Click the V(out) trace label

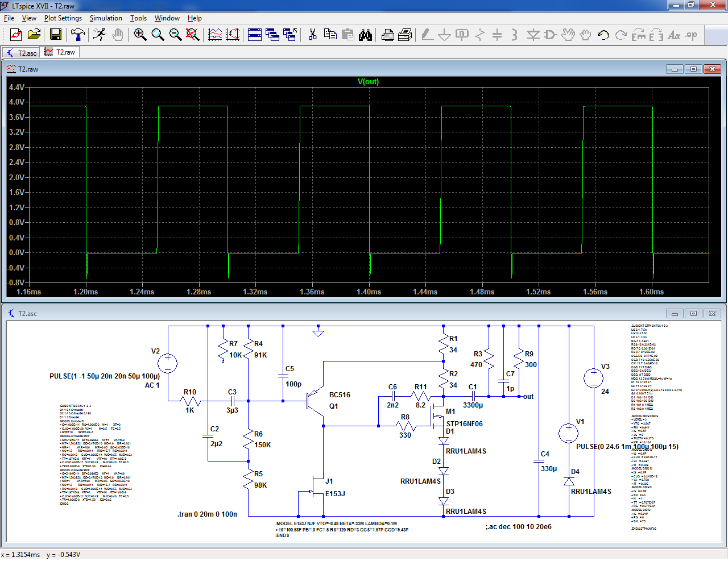pos(368,81)
